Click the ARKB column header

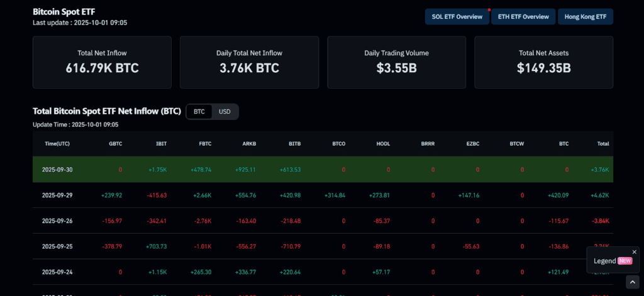(249, 144)
